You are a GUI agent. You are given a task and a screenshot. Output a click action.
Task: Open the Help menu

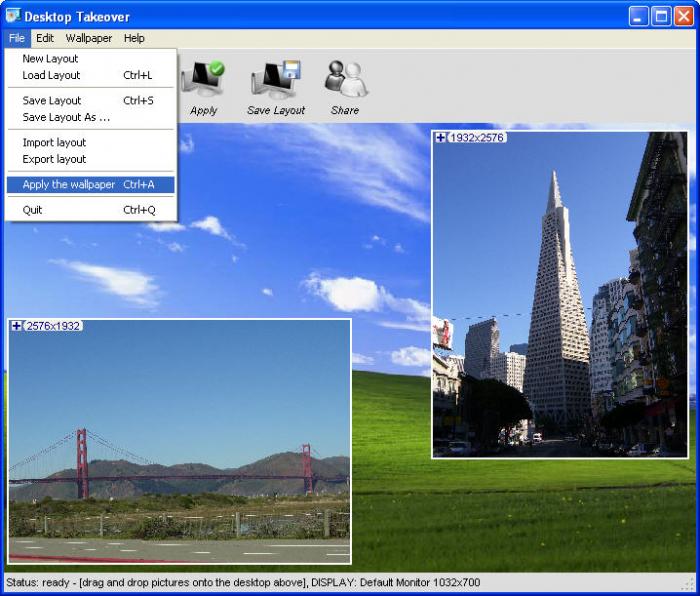tap(134, 38)
